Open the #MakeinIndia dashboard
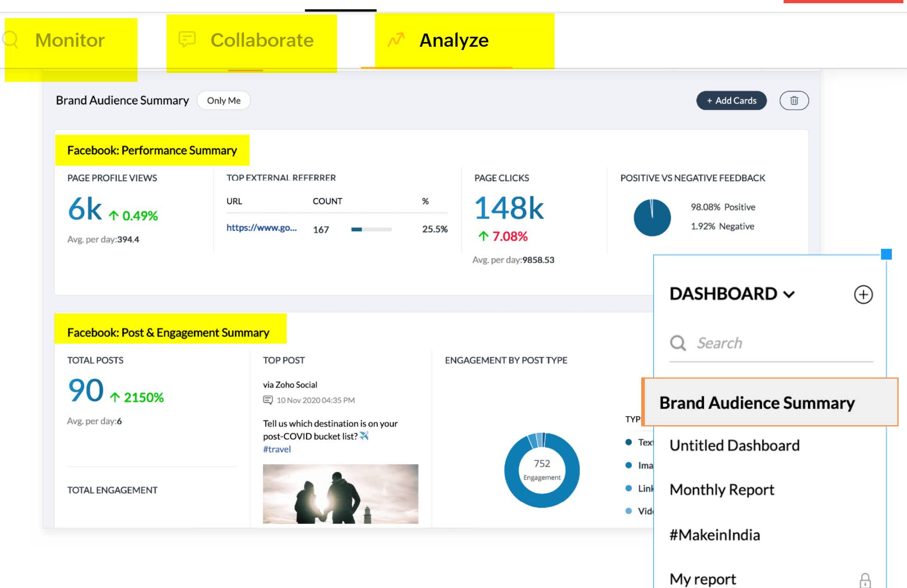 point(714,535)
